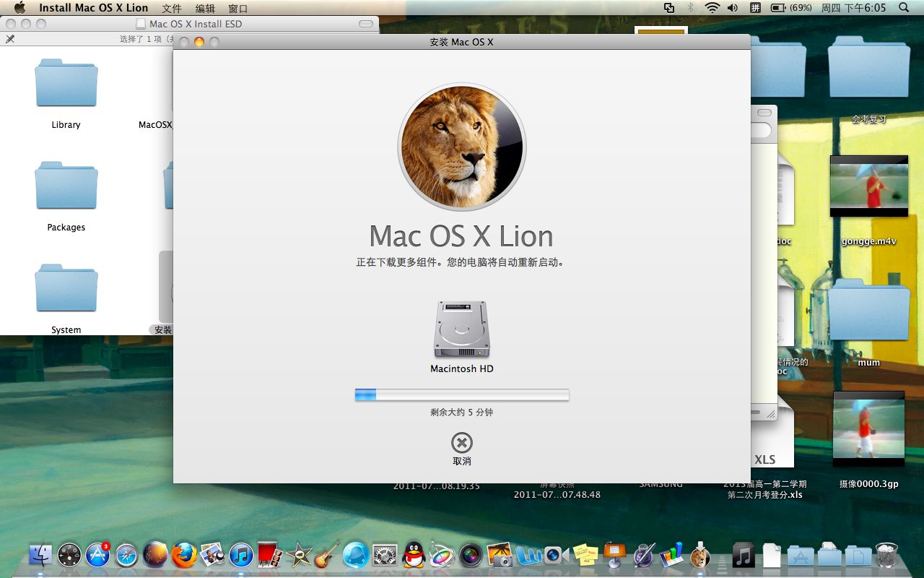Select the 摄像0000.3gp video thumbnail

[x=868, y=429]
